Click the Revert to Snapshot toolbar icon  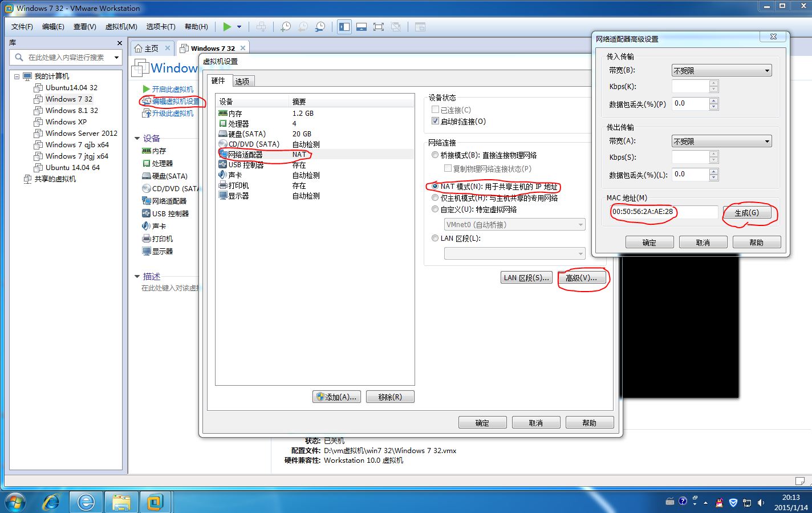[303, 27]
